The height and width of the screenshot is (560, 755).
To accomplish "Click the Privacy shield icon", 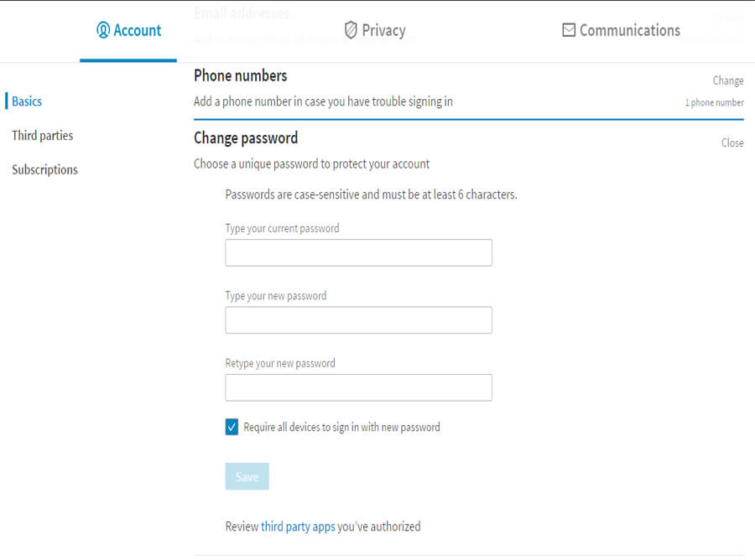I will click(351, 30).
